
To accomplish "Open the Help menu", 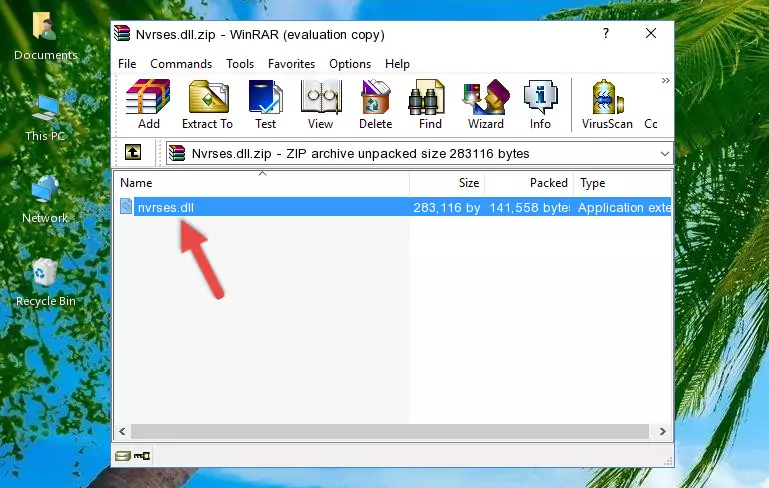I will coord(397,64).
